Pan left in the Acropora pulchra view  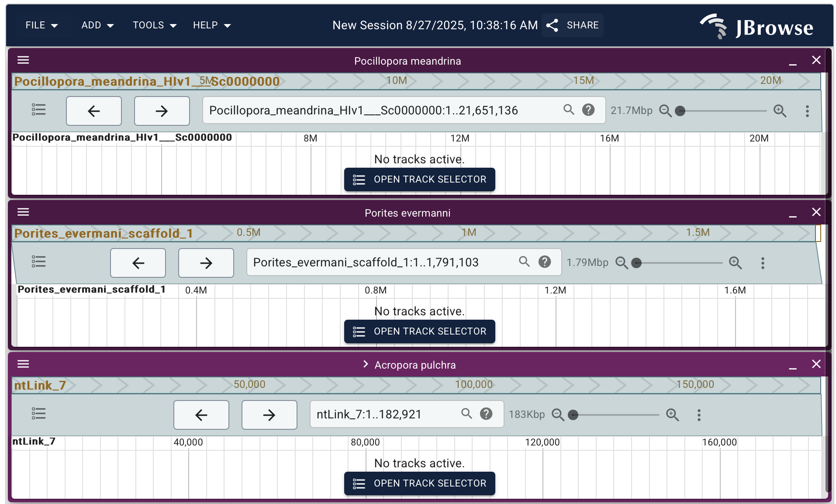(x=201, y=415)
